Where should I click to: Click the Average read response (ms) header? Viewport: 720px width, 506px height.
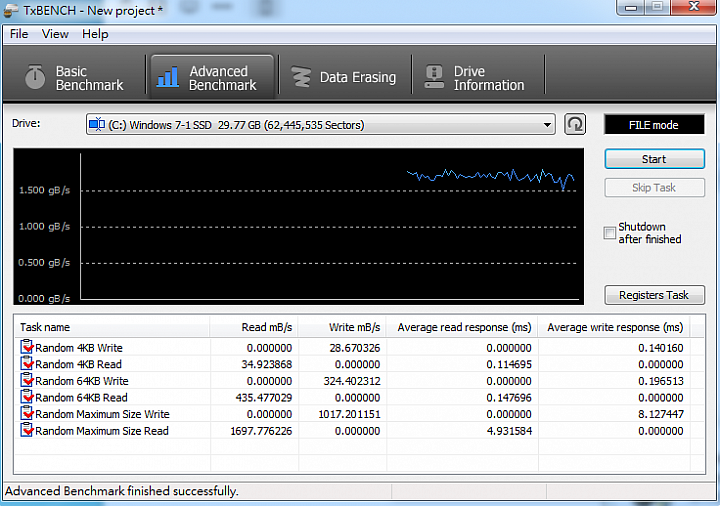(462, 327)
